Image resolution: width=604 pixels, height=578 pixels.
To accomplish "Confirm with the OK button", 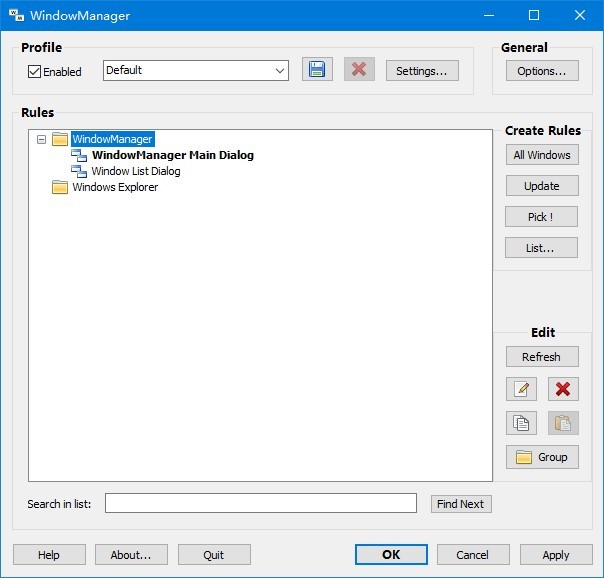I will coord(391,555).
